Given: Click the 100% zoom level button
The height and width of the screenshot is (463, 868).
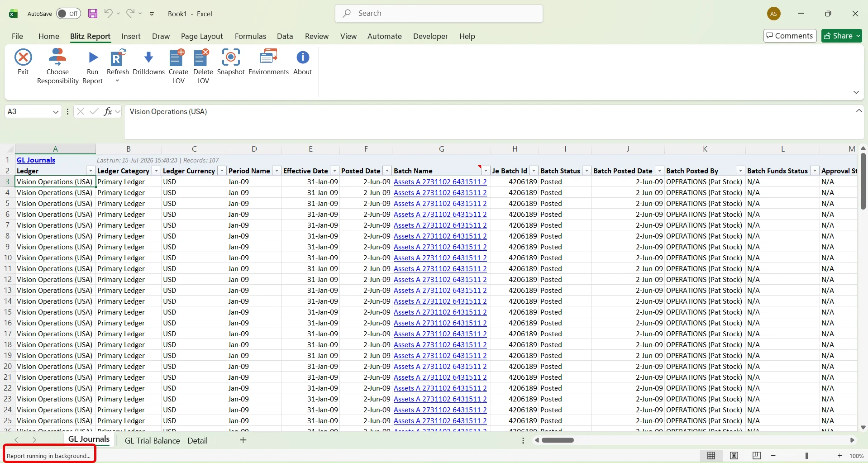Looking at the screenshot, I should (856, 456).
